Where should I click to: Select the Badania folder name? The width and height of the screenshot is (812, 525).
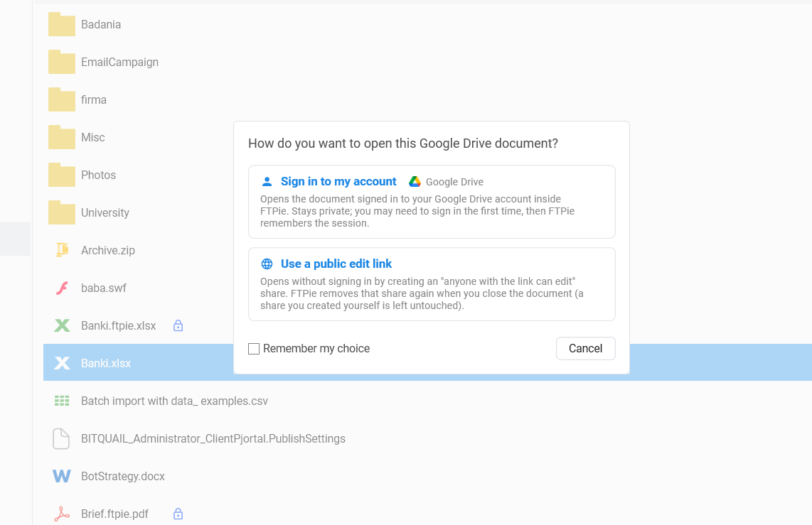pyautogui.click(x=101, y=24)
